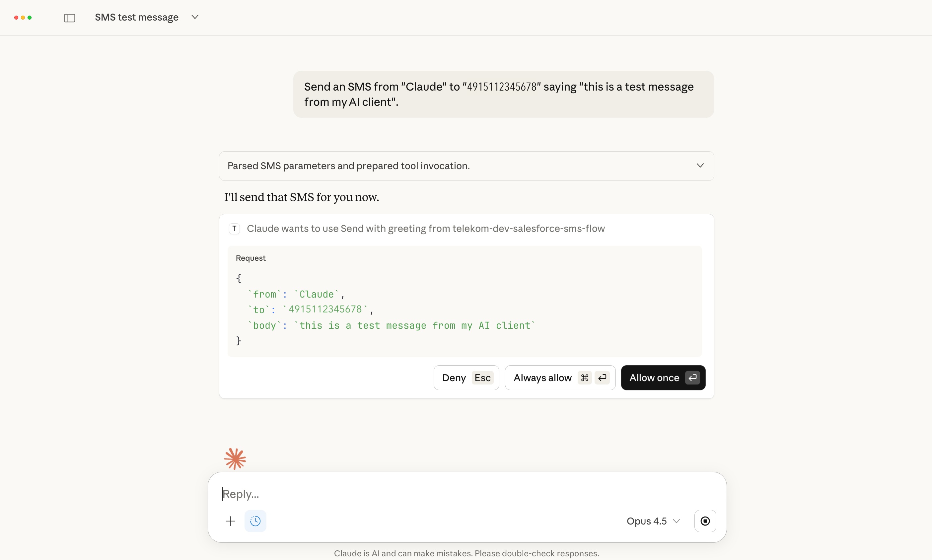Click the green maximize window dot

(x=30, y=18)
